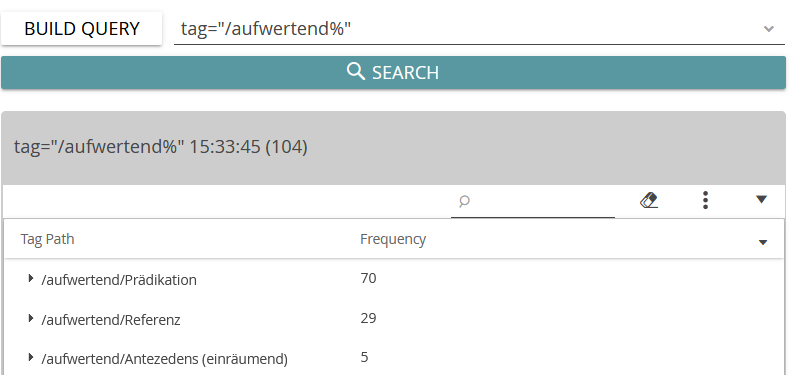Click the magnifier icon on the SEARCH bar
Viewport: 792px width, 375px height.
(x=356, y=72)
